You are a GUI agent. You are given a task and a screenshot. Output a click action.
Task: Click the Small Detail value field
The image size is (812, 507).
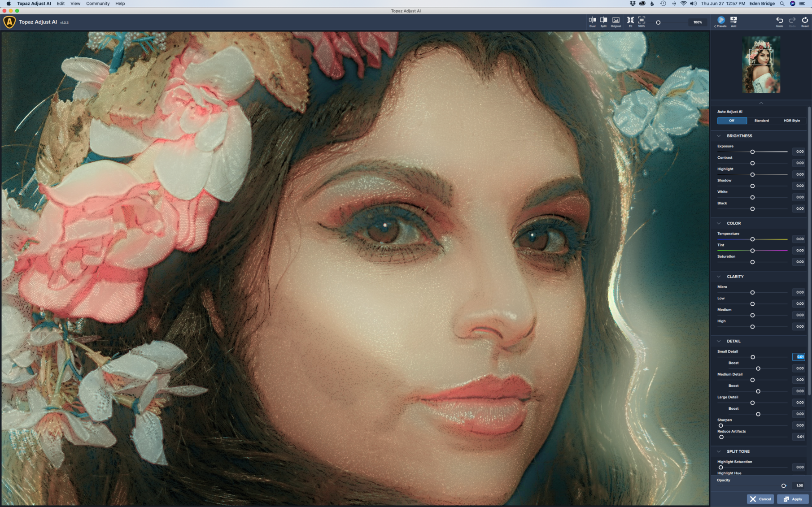pos(799,357)
